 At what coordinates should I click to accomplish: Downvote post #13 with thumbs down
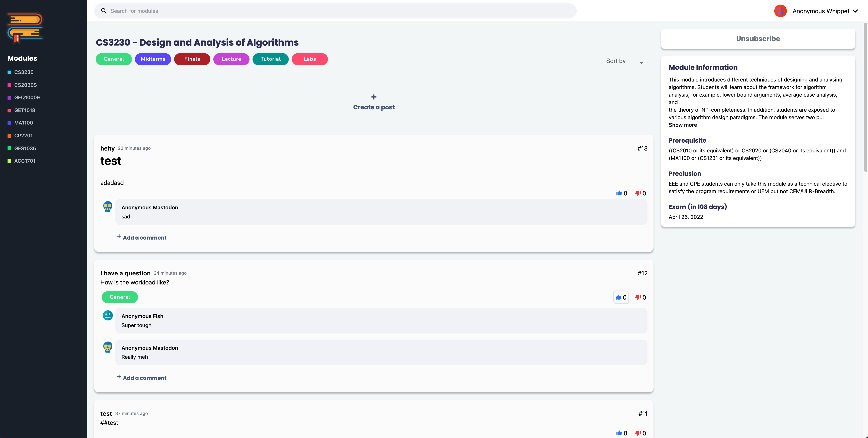(638, 193)
